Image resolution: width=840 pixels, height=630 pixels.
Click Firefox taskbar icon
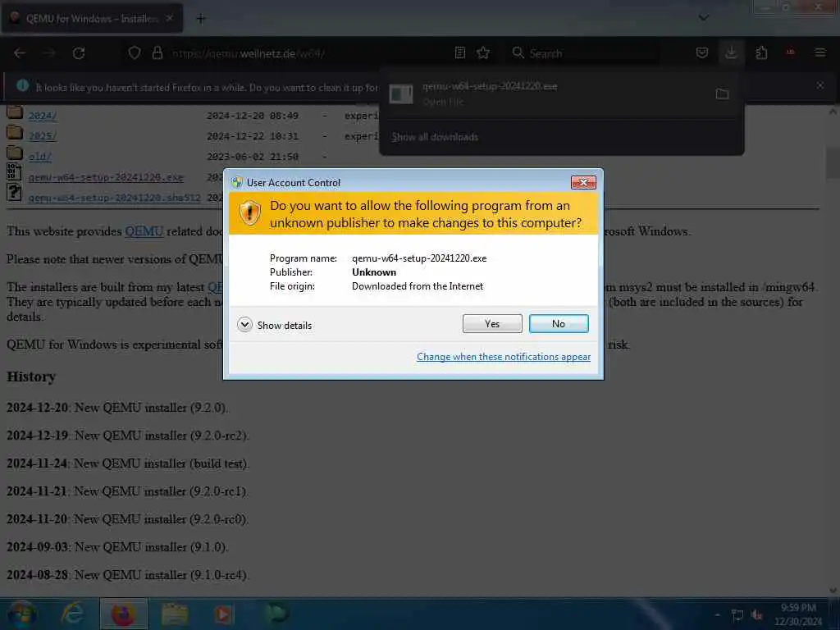[123, 614]
